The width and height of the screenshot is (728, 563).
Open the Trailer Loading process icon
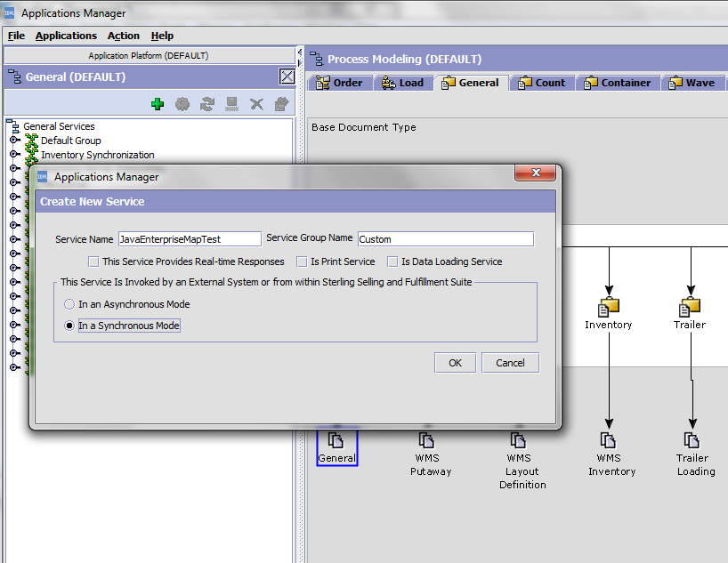point(692,440)
